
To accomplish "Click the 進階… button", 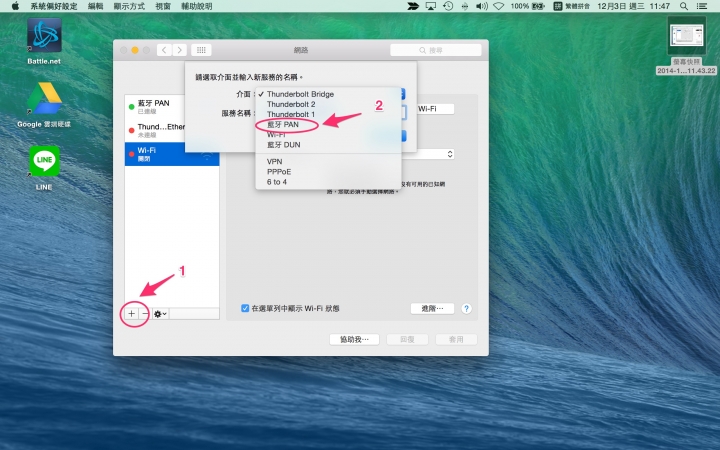I will coord(432,308).
